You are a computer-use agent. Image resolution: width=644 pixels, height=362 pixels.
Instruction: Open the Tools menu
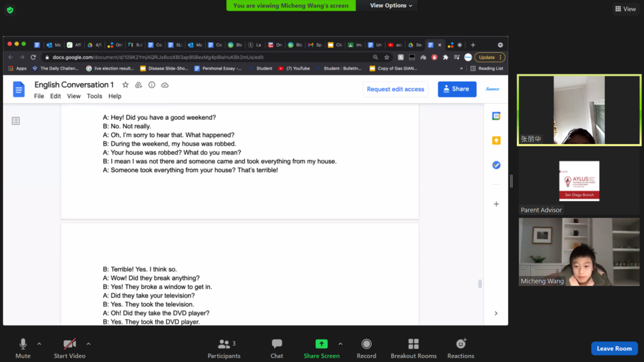[x=94, y=96]
